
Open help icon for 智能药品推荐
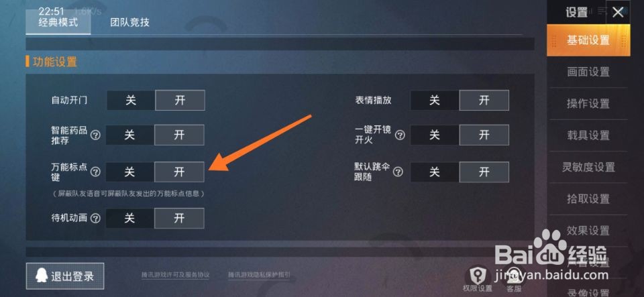coord(95,135)
